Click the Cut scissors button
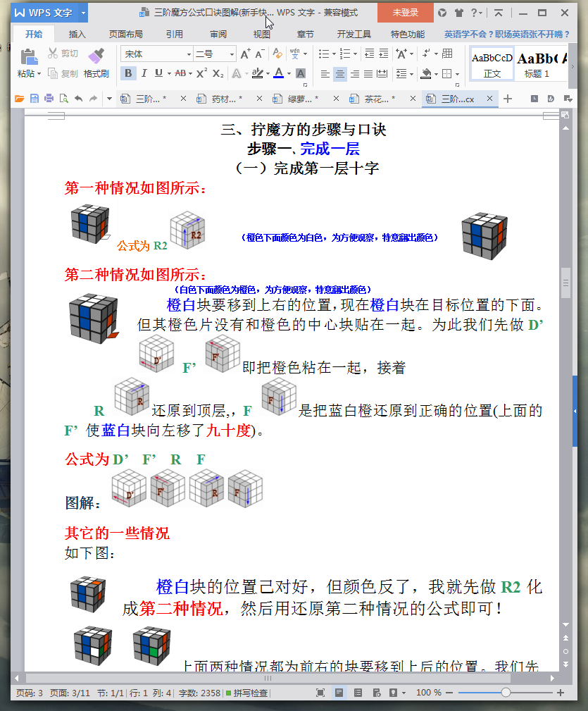Viewport: 588px width, 711px height. 63,54
